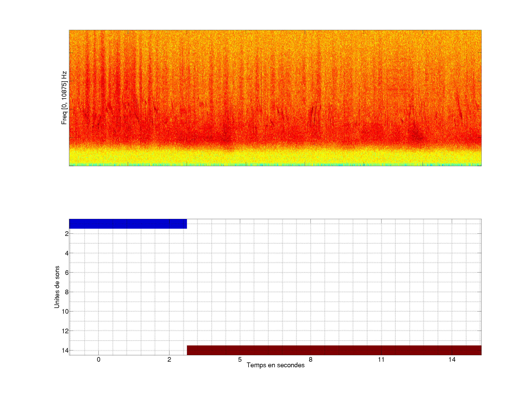Click the 'Unites de sons' y-axis label
This screenshot has height=399, width=532.
[57, 287]
